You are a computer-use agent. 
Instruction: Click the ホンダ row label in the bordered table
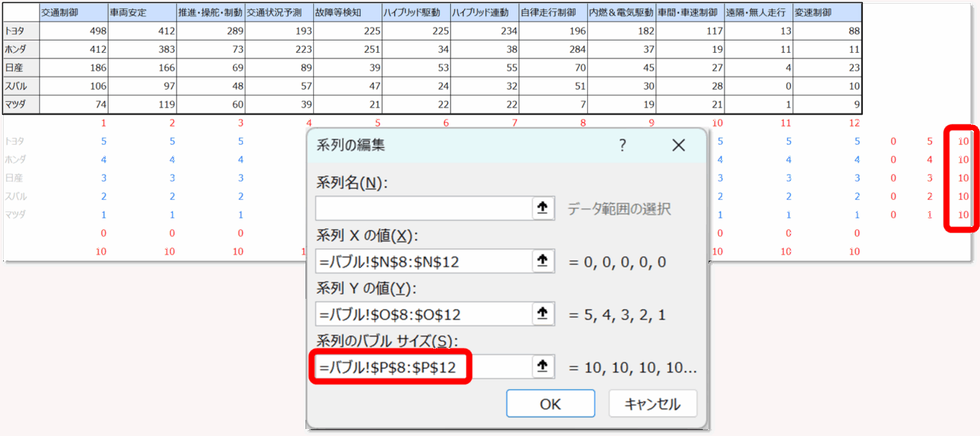click(21, 49)
